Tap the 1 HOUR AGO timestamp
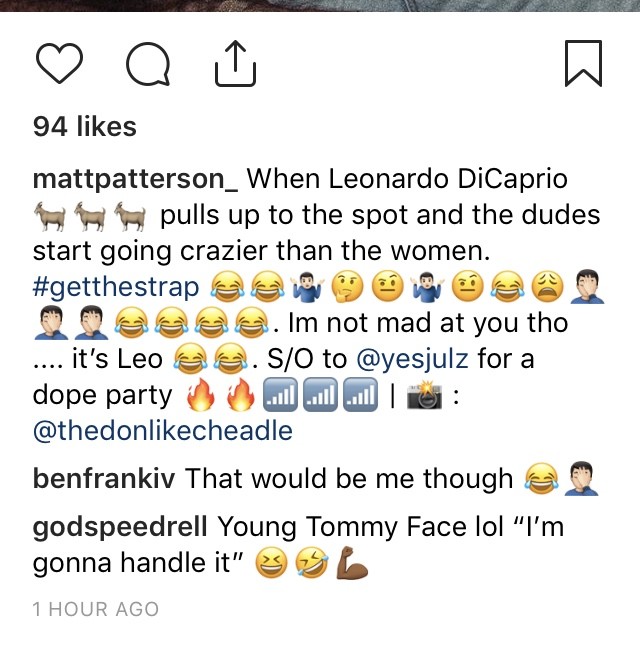The height and width of the screenshot is (649, 640). point(96,609)
